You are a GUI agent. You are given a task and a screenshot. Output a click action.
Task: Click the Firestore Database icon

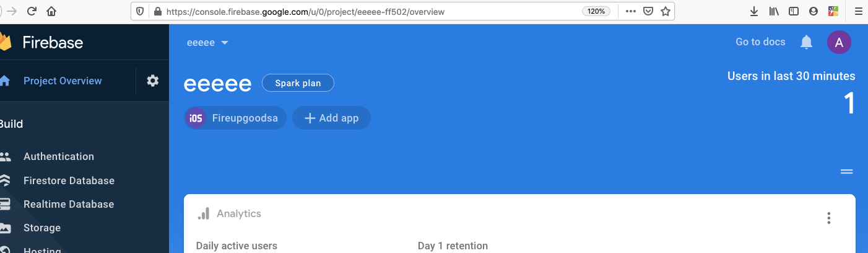tap(5, 180)
